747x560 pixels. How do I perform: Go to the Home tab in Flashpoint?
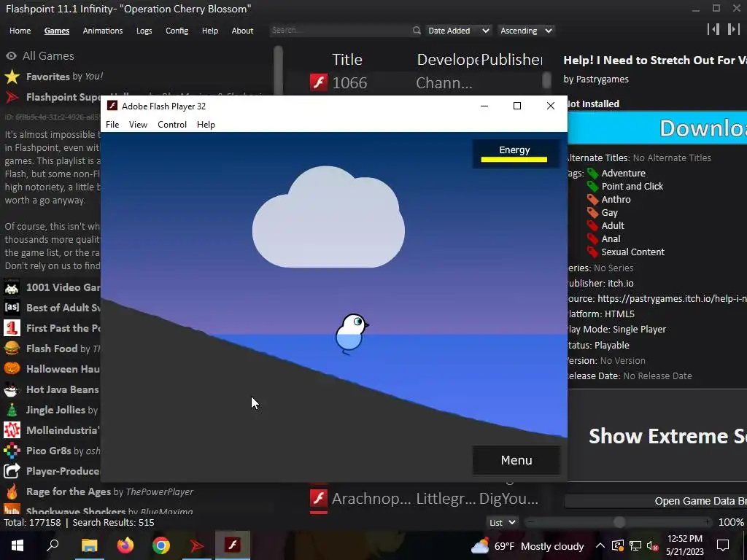pos(20,31)
